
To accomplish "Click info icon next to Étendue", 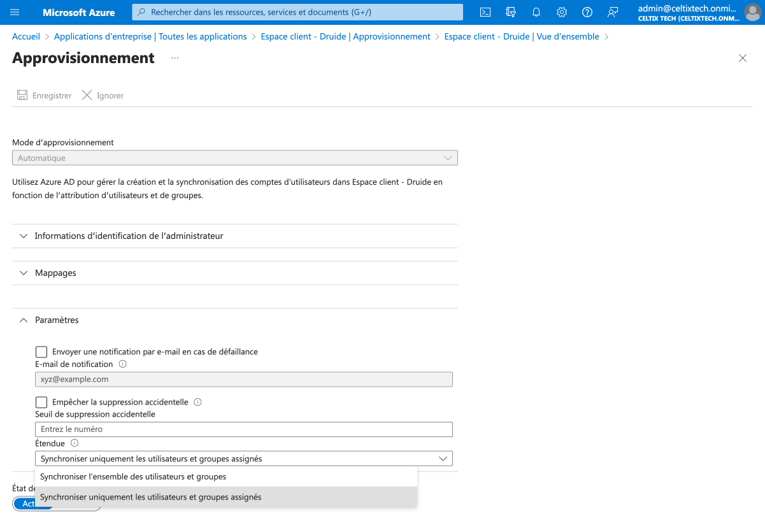I will (75, 443).
